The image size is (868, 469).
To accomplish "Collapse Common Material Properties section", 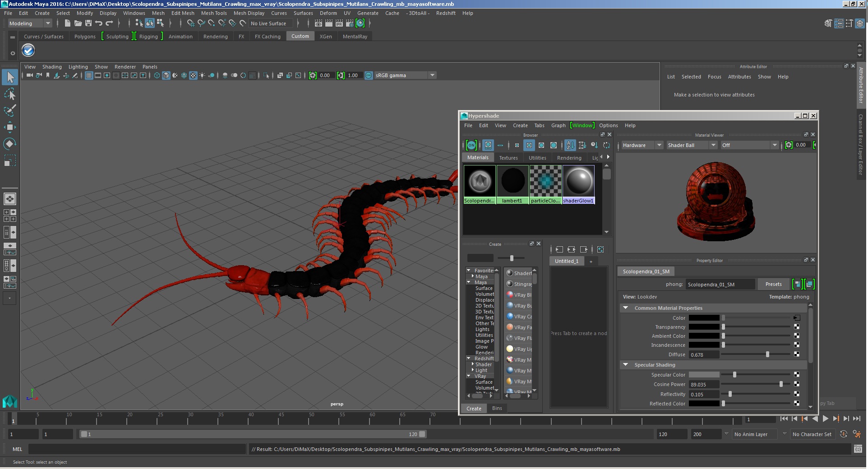I will tap(625, 308).
